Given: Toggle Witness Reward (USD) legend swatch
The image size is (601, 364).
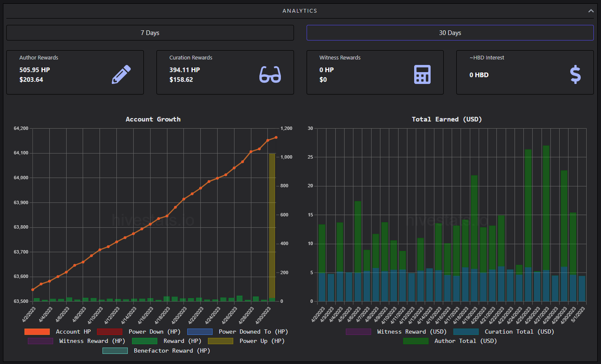Looking at the screenshot, I should pyautogui.click(x=358, y=332).
